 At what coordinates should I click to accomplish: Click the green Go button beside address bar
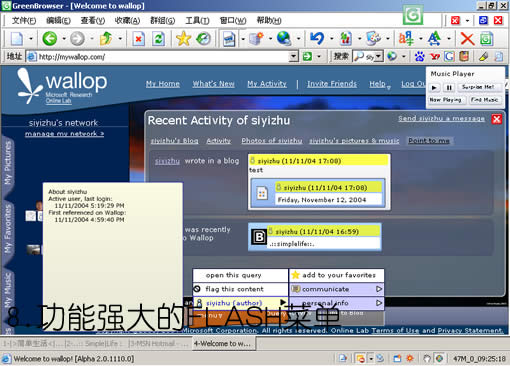(x=307, y=56)
